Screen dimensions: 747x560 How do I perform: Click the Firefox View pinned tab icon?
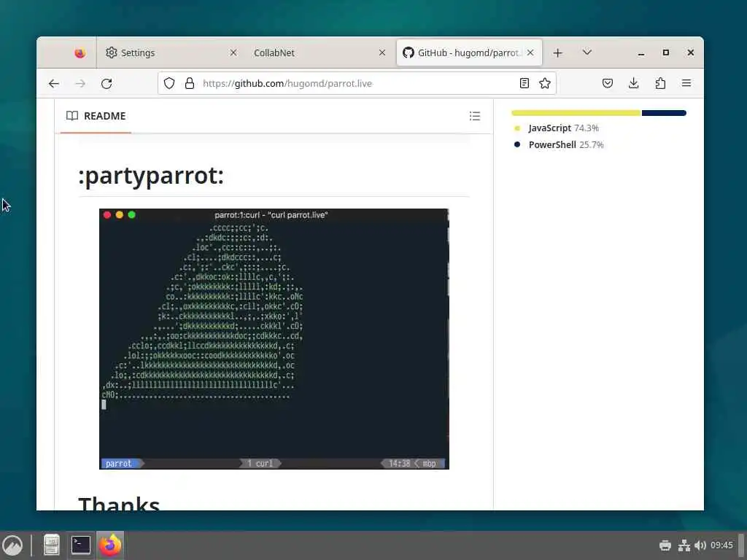pyautogui.click(x=80, y=52)
